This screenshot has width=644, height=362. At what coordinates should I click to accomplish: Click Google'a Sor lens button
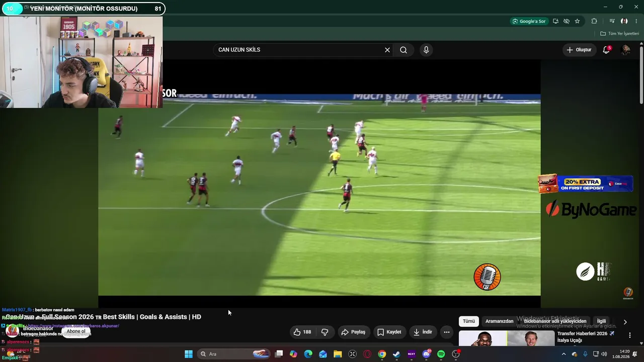pyautogui.click(x=529, y=21)
